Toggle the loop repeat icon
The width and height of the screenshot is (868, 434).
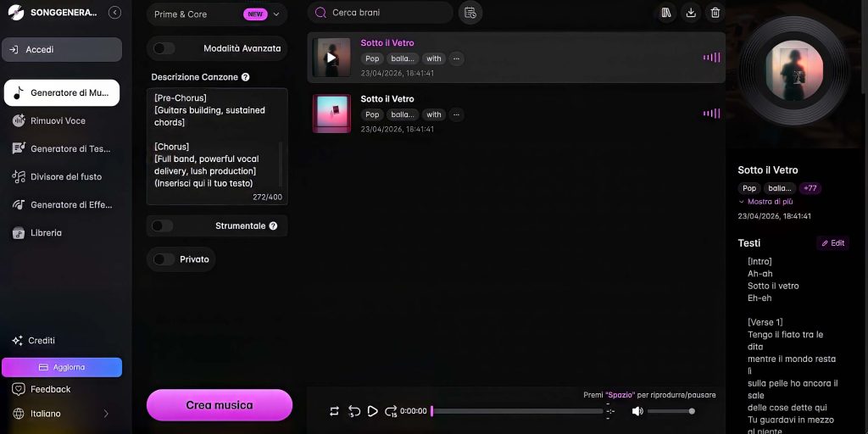tap(334, 411)
